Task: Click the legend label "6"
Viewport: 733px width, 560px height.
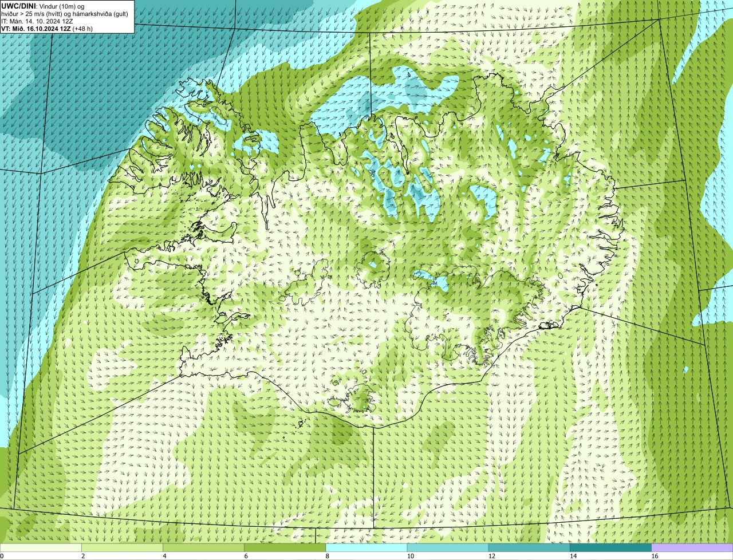Action: point(246,556)
